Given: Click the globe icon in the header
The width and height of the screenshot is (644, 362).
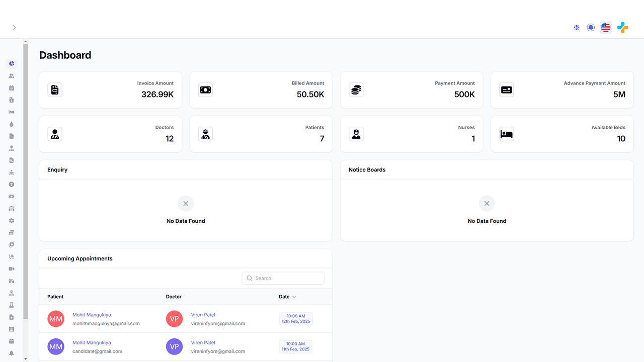Looking at the screenshot, I should tap(577, 28).
